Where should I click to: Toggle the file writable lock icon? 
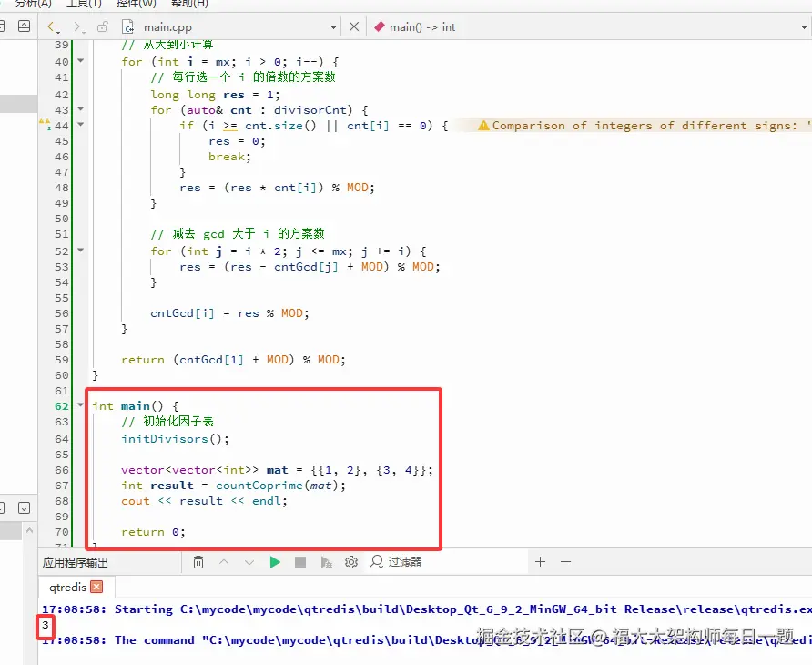pos(103,26)
